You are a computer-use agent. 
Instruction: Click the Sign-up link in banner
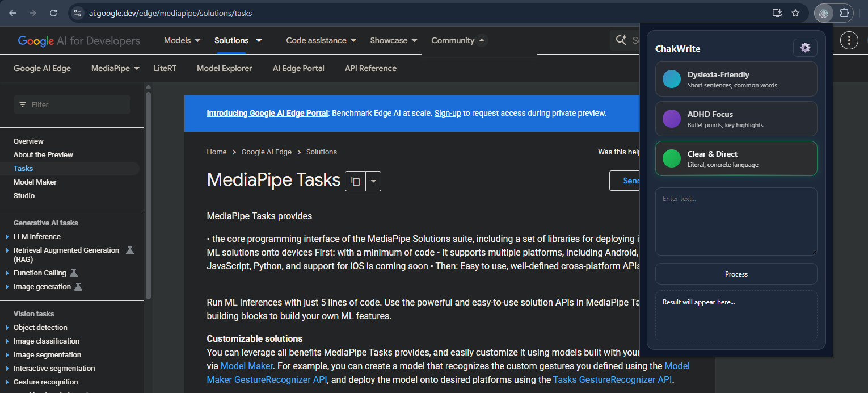click(448, 113)
